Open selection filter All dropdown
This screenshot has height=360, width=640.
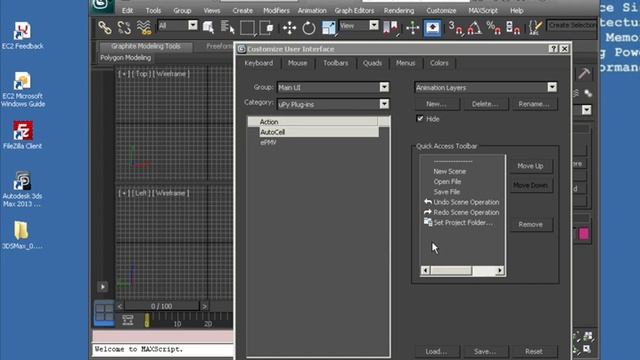point(178,26)
